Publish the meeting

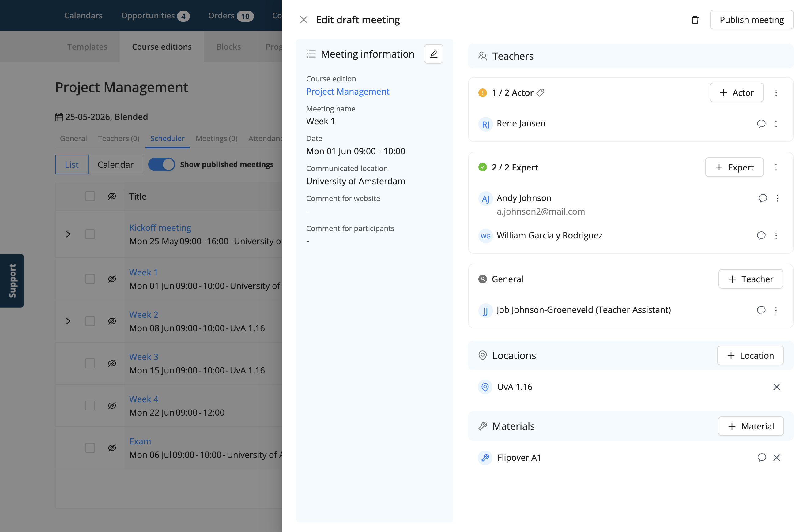[751, 20]
